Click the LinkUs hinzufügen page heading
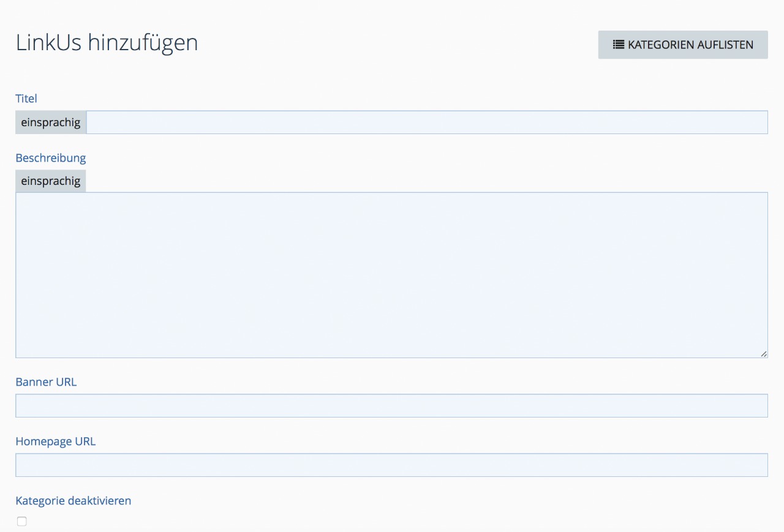The height and width of the screenshot is (532, 784). click(107, 43)
